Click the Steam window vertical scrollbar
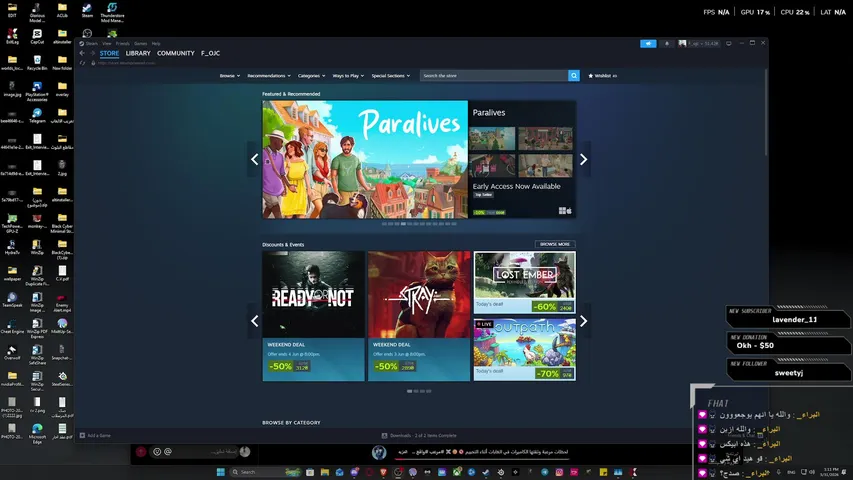Image resolution: width=853 pixels, height=480 pixels. (x=766, y=112)
